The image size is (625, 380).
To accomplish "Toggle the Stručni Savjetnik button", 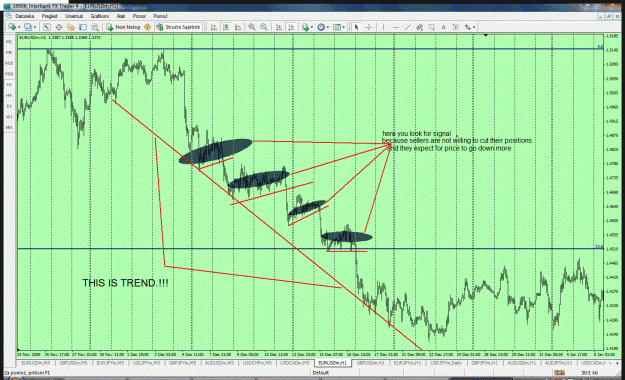I will click(178, 27).
